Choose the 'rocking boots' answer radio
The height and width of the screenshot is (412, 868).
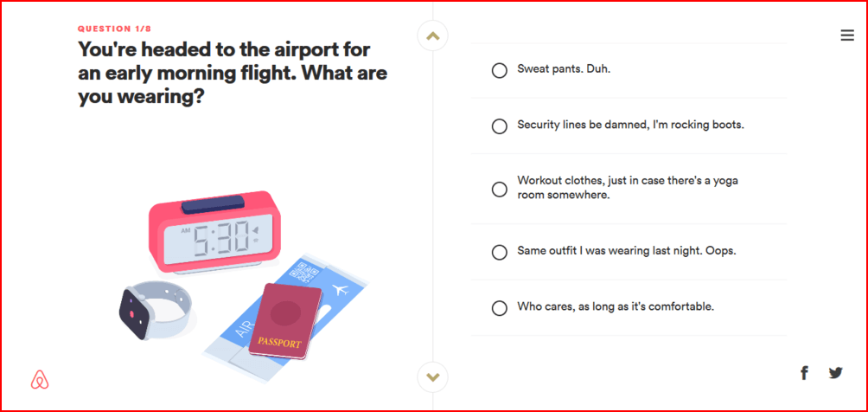point(499,126)
